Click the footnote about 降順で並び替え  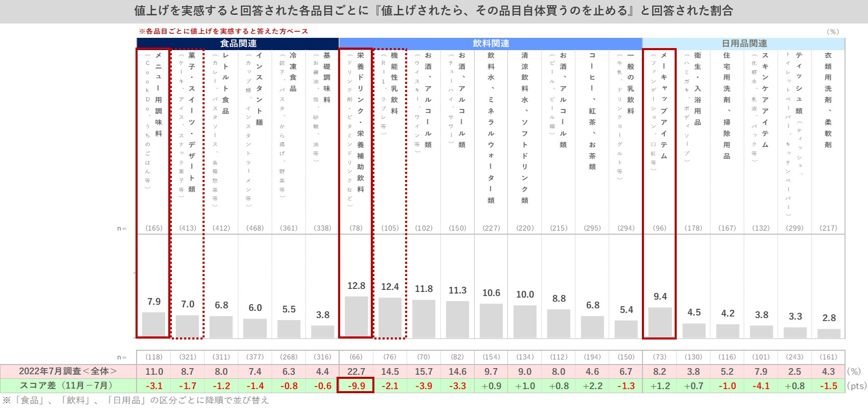coord(136,400)
